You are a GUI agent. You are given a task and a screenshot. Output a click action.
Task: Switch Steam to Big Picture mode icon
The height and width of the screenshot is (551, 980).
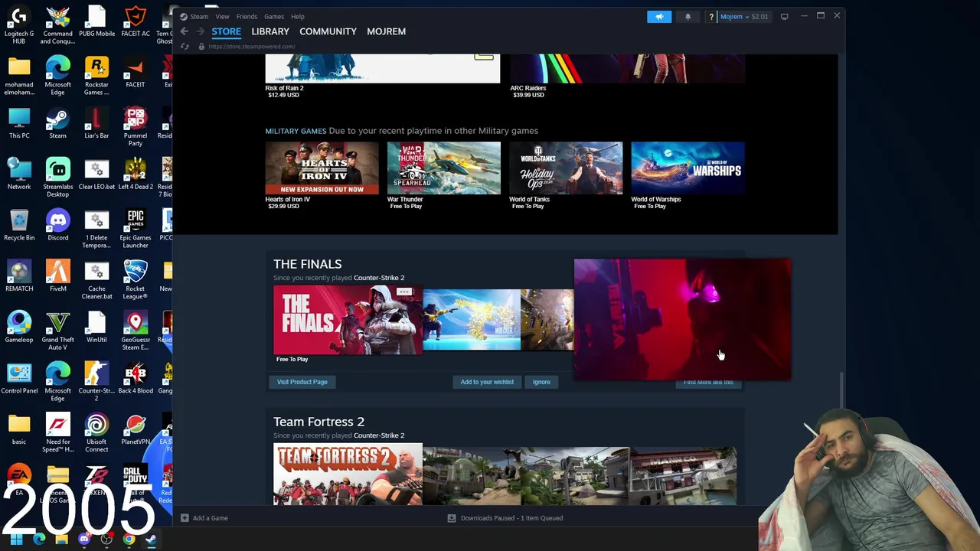click(x=784, y=16)
